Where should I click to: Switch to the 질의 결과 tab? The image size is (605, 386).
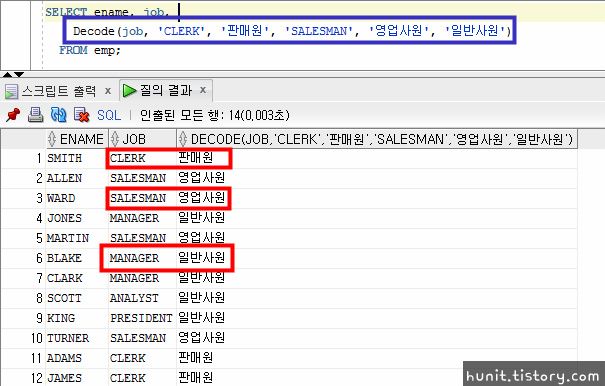[x=166, y=90]
